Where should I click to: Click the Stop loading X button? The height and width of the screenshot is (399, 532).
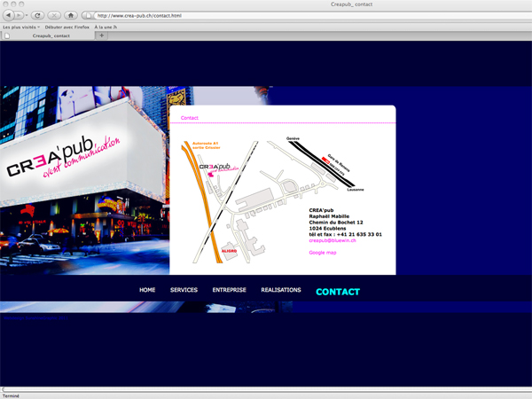(54, 15)
